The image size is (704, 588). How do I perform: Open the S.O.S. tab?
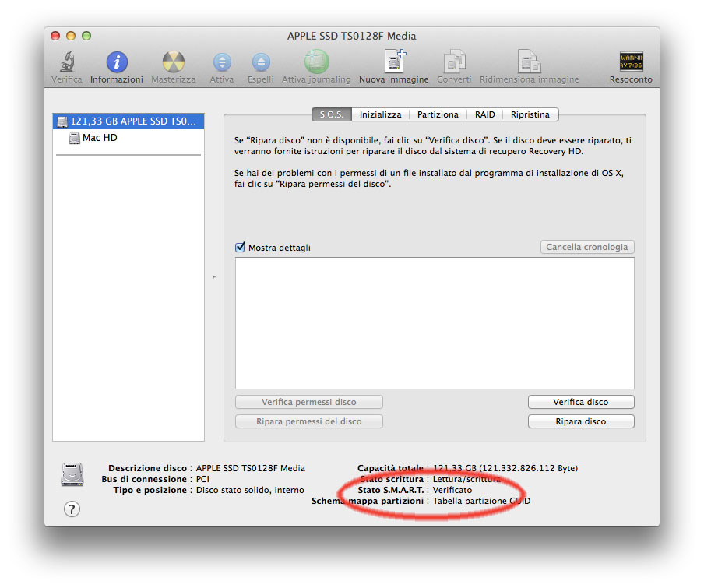coord(331,114)
